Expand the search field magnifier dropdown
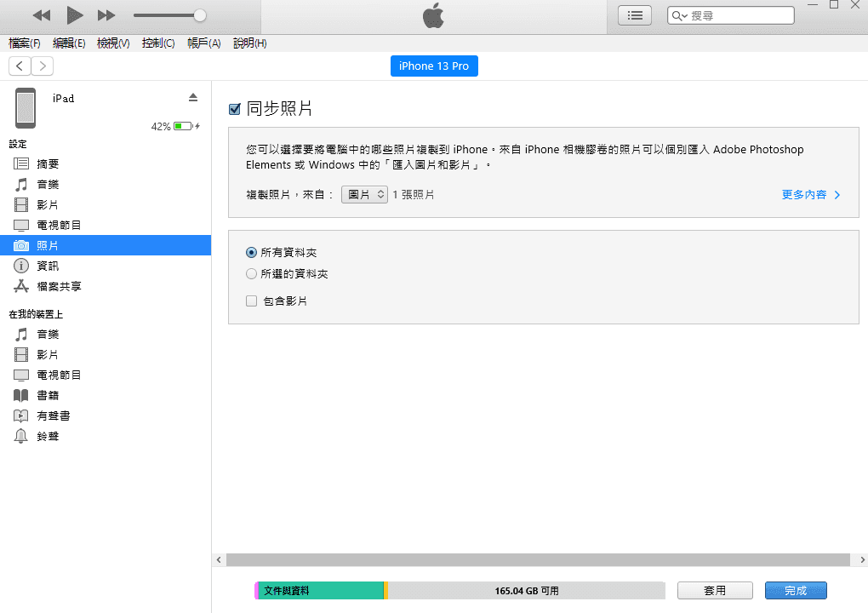This screenshot has width=868, height=613. pos(679,15)
